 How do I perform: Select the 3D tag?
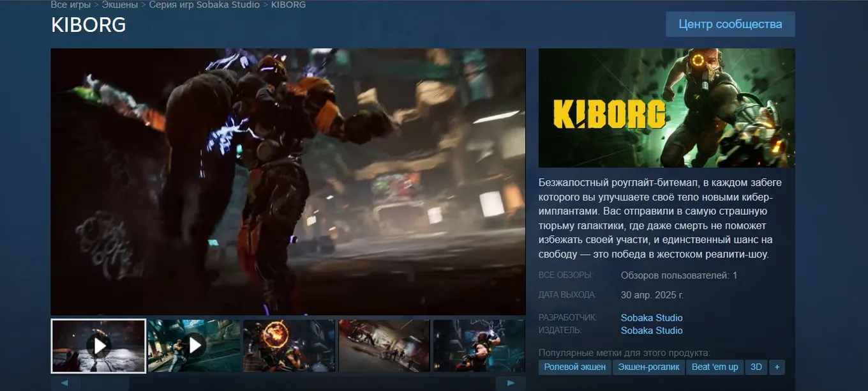pyautogui.click(x=756, y=367)
